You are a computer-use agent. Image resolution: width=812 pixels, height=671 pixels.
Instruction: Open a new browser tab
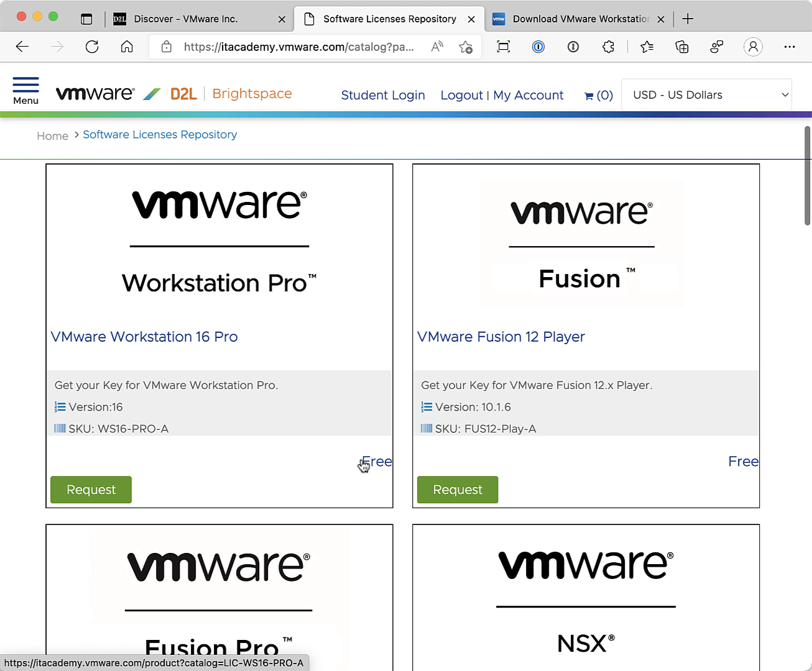[688, 19]
